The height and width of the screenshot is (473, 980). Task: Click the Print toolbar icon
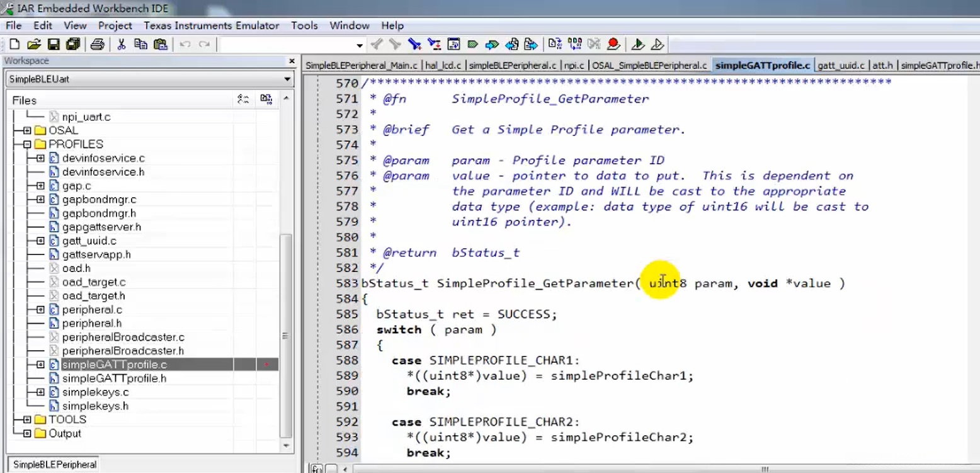click(97, 44)
